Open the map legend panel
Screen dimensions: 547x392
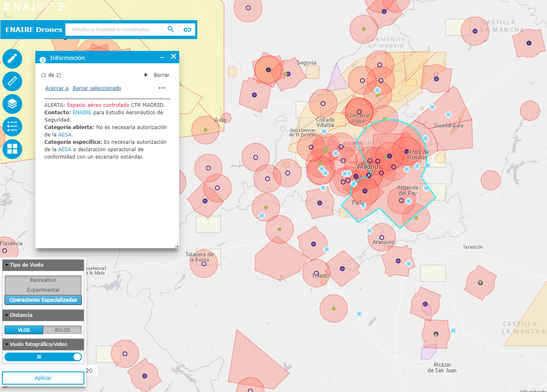pos(12,127)
